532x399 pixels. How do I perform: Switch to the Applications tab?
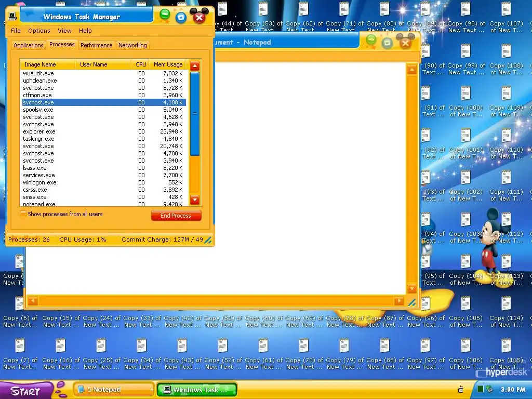pos(29,45)
